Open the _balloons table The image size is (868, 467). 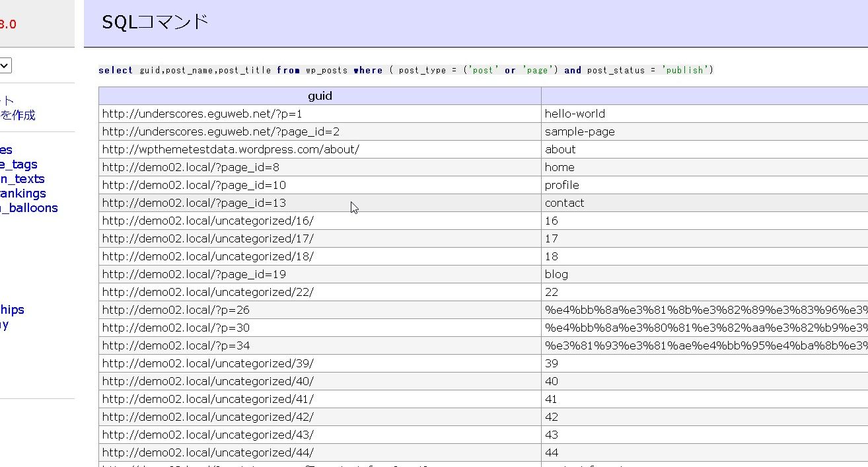click(29, 207)
